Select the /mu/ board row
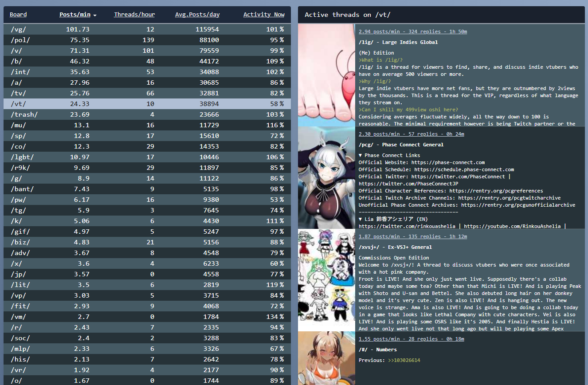The image size is (588, 385). click(x=147, y=125)
